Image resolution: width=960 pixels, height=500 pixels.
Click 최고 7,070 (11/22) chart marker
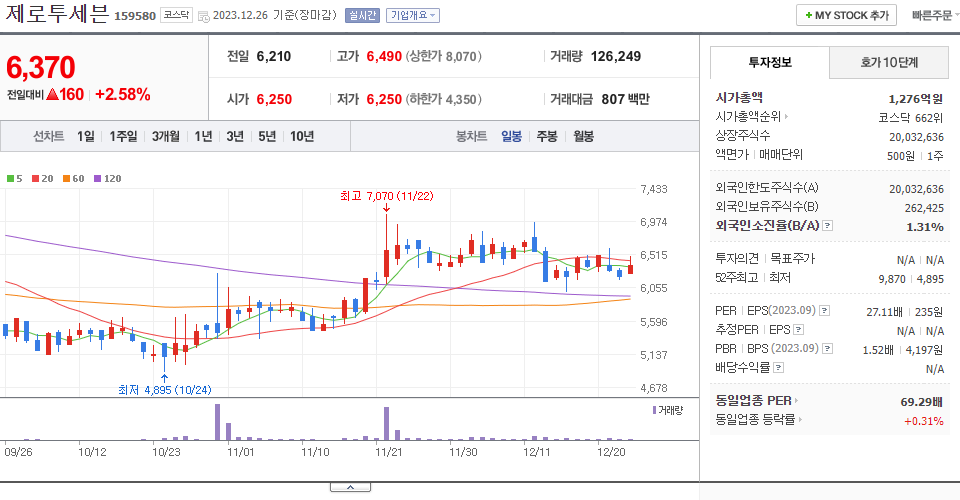point(386,196)
